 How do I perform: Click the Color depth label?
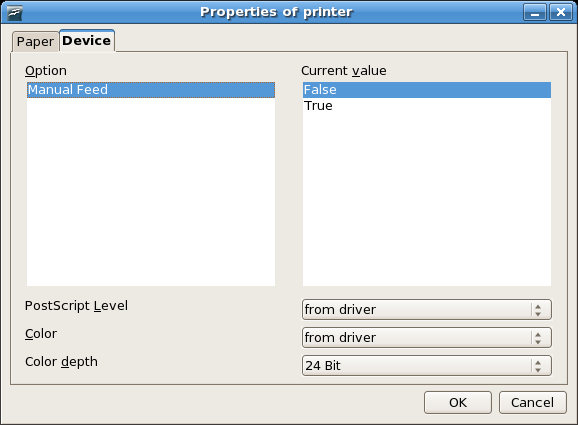[62, 362]
